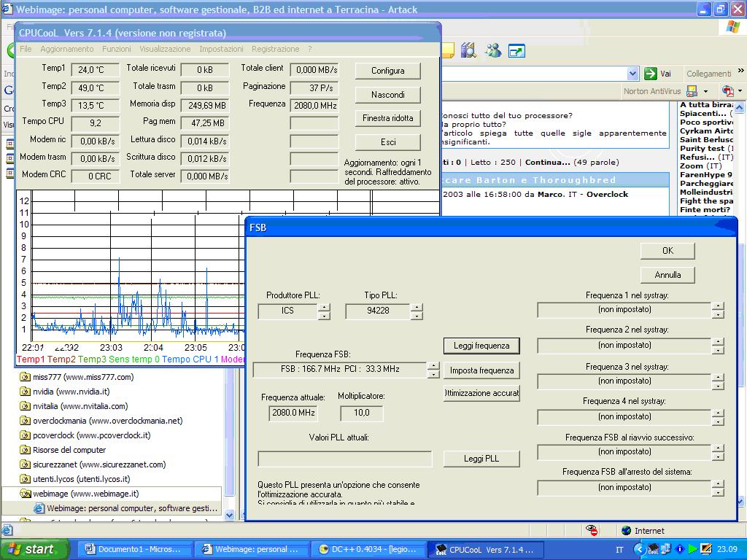This screenshot has height=560, width=747.
Task: Click the colorful monitor tray icon
Action: point(705,549)
